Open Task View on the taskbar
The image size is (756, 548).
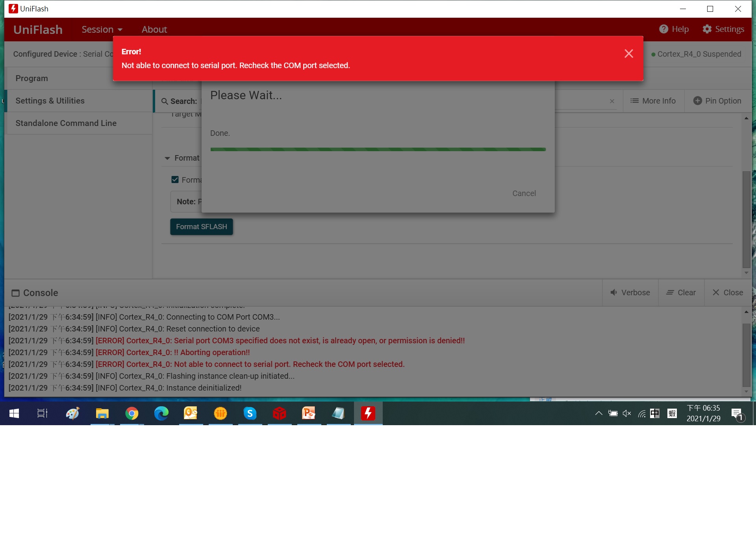coord(42,413)
